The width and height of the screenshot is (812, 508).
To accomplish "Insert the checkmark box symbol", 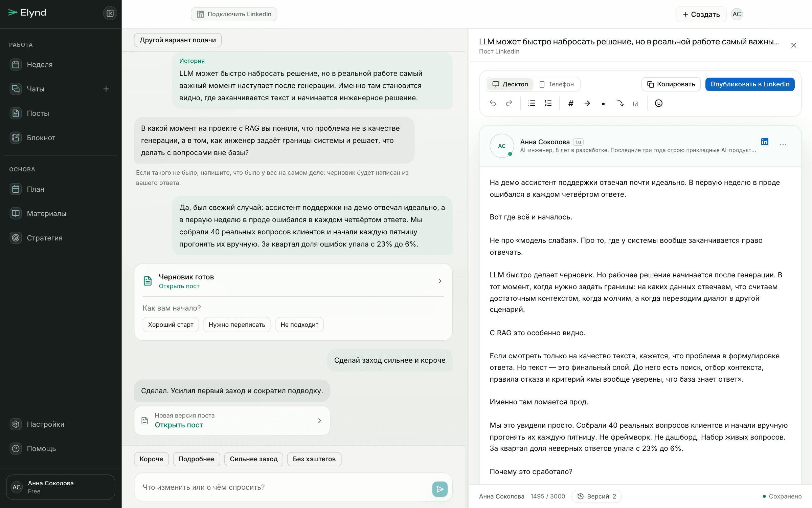I will (x=636, y=104).
